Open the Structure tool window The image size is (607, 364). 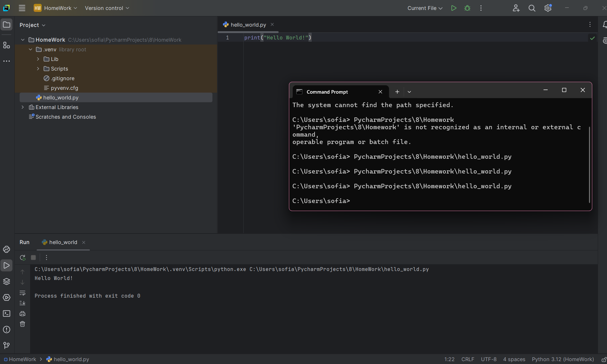tap(6, 45)
